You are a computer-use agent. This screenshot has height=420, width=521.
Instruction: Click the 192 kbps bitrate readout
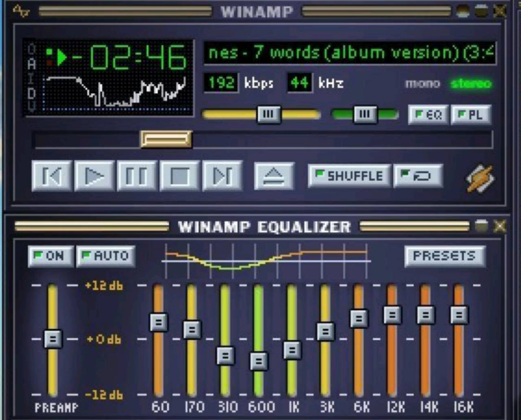tap(221, 83)
